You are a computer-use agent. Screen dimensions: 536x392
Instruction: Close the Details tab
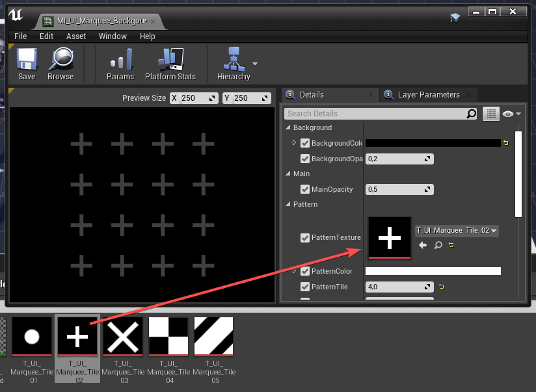[371, 95]
